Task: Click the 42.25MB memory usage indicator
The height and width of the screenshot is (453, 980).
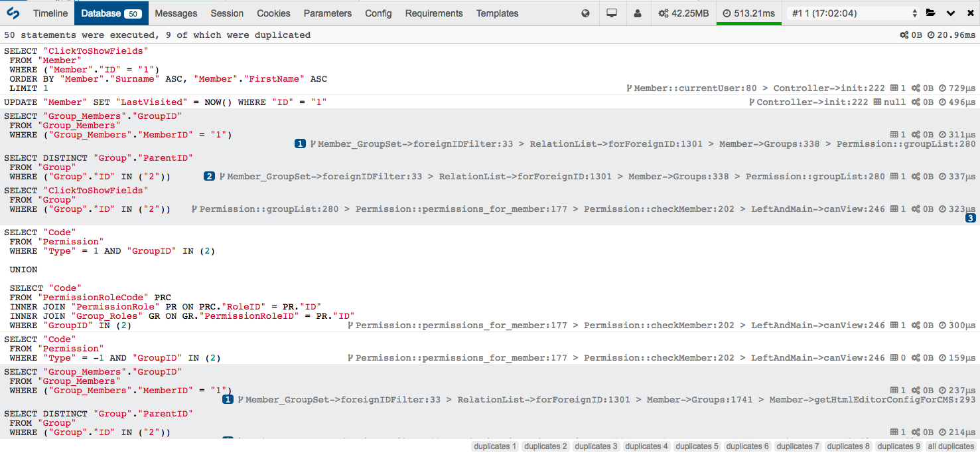Action: pos(683,13)
